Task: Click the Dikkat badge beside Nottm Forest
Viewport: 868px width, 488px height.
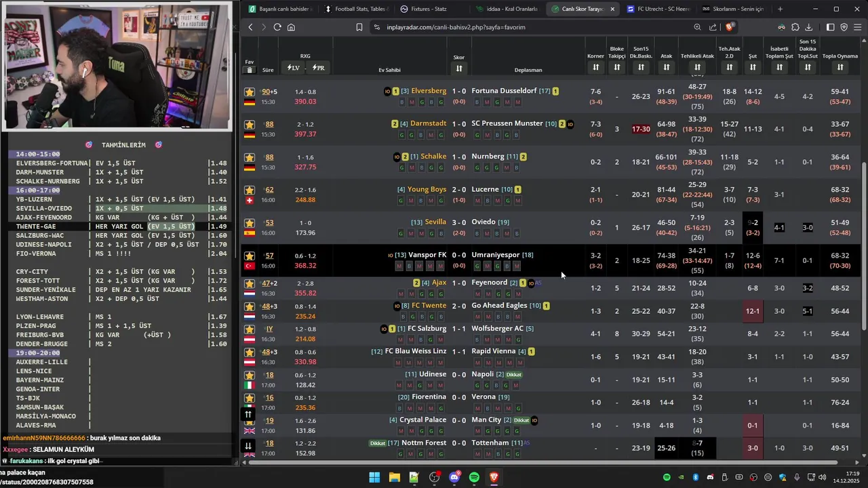Action: pos(378,443)
